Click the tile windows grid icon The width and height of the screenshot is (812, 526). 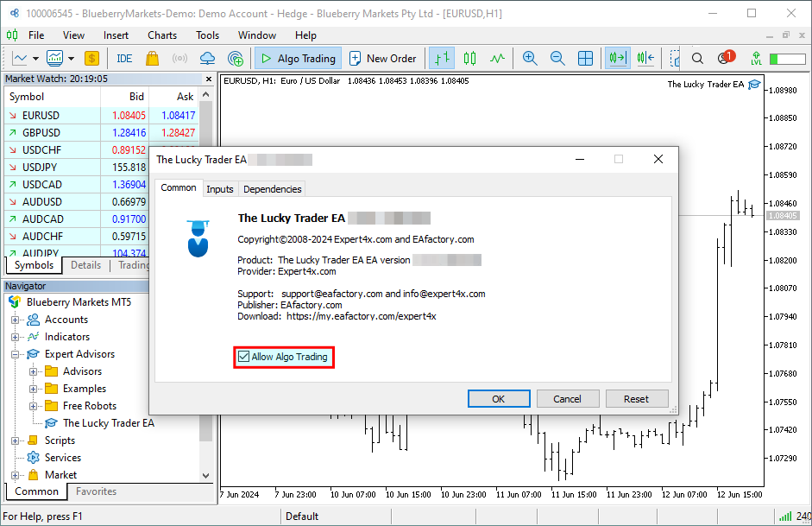[x=585, y=59]
